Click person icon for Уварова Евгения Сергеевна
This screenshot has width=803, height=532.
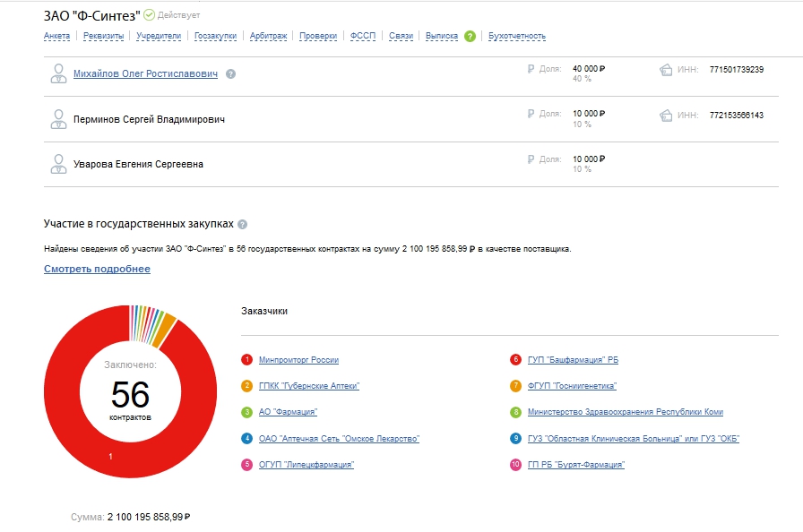pyautogui.click(x=58, y=164)
